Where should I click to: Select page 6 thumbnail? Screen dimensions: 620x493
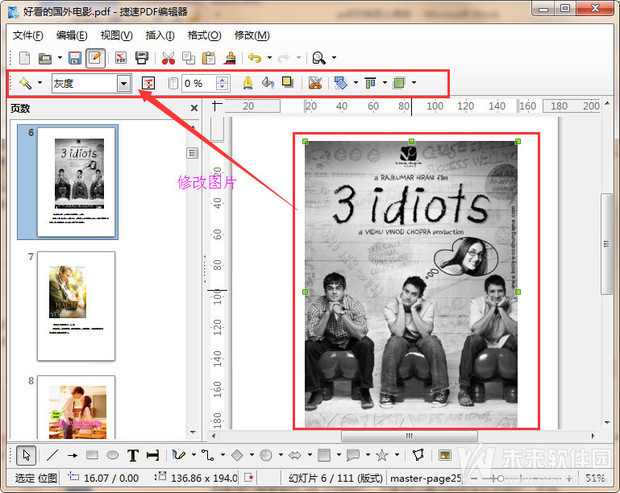(x=76, y=181)
